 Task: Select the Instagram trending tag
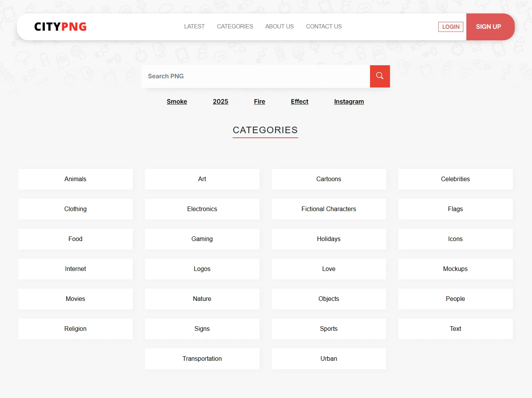pos(349,101)
